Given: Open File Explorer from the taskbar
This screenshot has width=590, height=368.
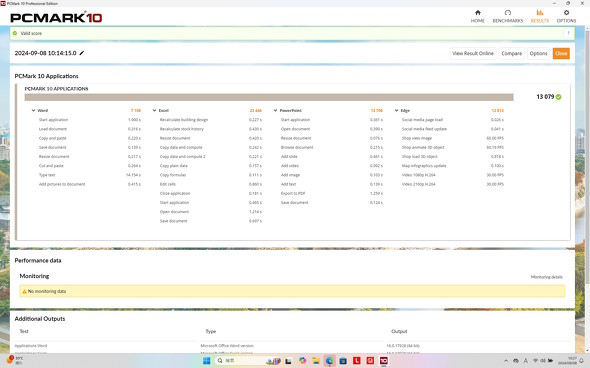Looking at the screenshot, I should 316,361.
